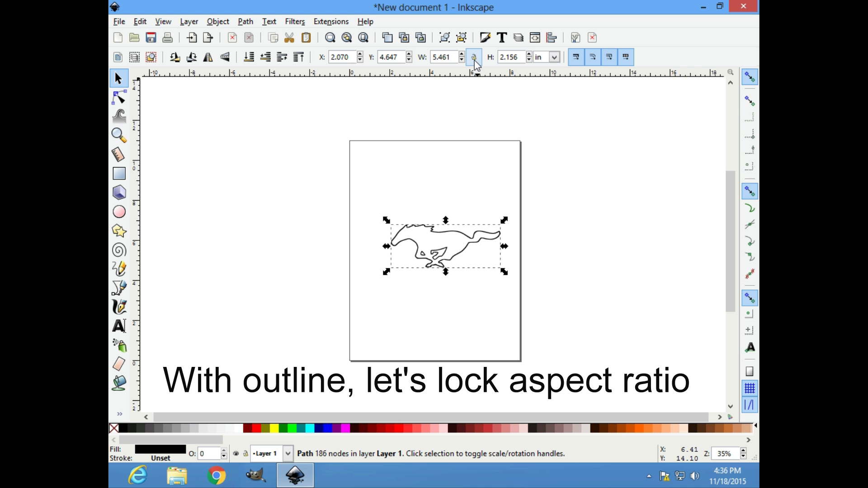
Task: Select the Rectangle tool
Action: [x=119, y=174]
